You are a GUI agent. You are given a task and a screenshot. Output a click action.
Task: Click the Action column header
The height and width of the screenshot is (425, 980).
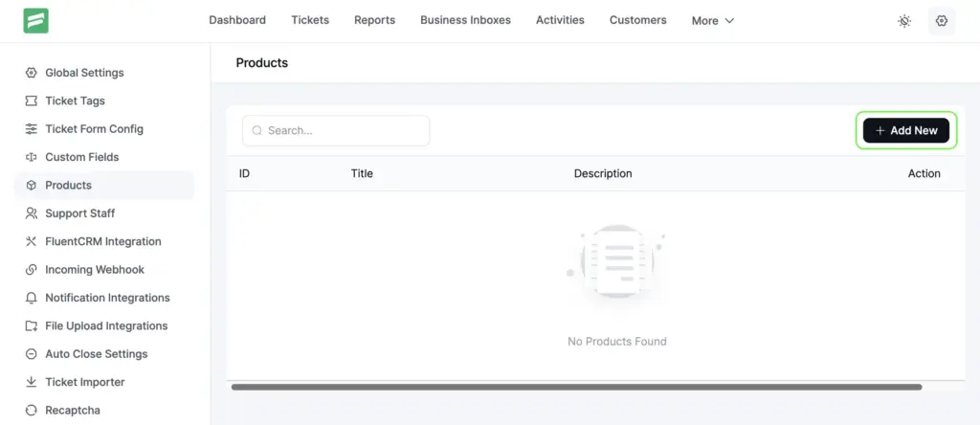pos(924,173)
